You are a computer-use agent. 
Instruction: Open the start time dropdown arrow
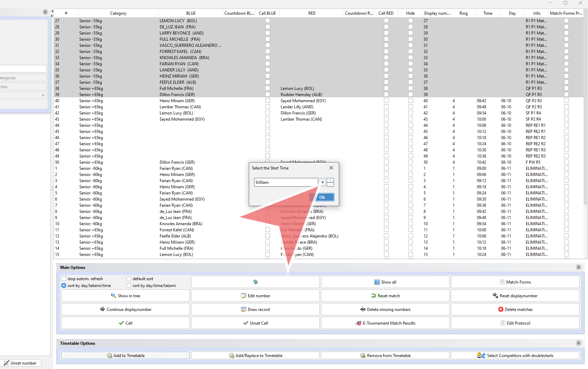coord(322,182)
